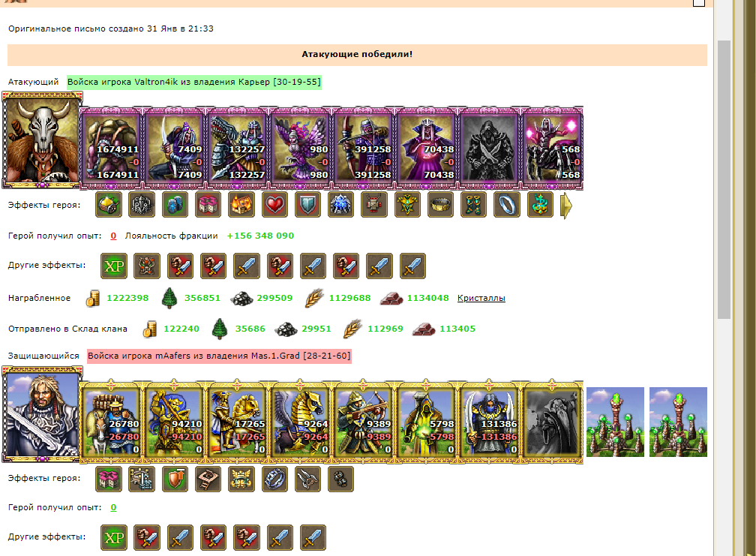The width and height of the screenshot is (756, 556).
Task: Click the blue shield attacker hero effect icon
Action: pos(308,204)
